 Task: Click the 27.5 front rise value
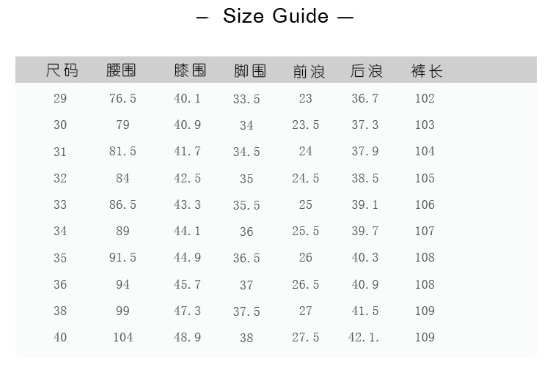tap(306, 338)
